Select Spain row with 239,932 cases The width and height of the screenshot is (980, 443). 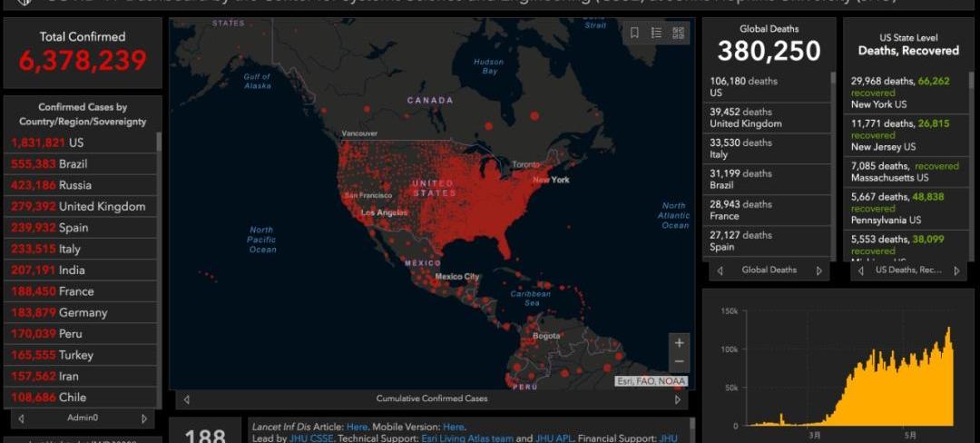[x=80, y=228]
